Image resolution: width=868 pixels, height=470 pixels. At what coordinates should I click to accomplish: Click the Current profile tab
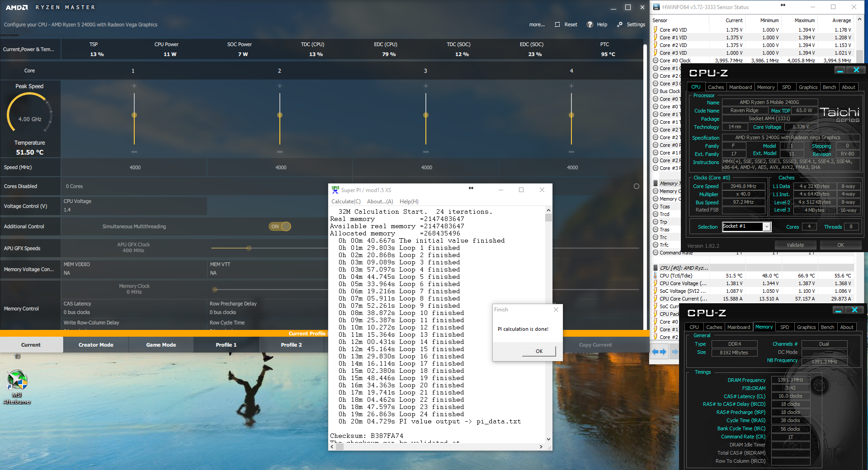[31, 345]
